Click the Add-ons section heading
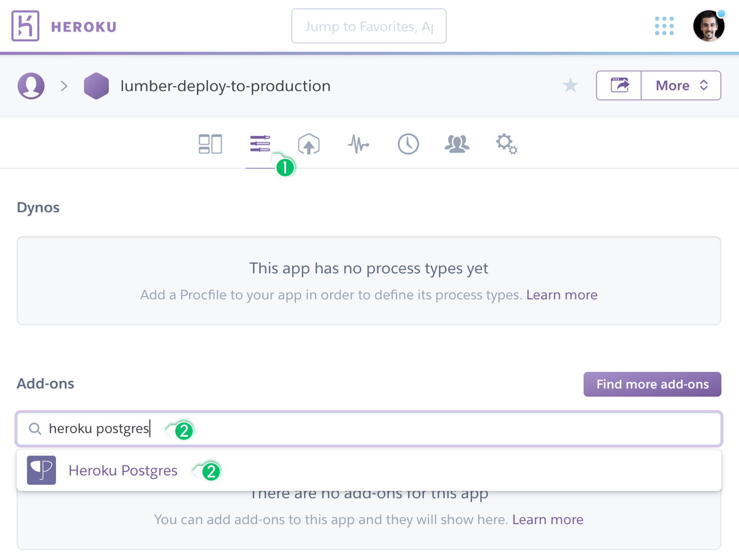This screenshot has width=739, height=560. click(45, 383)
